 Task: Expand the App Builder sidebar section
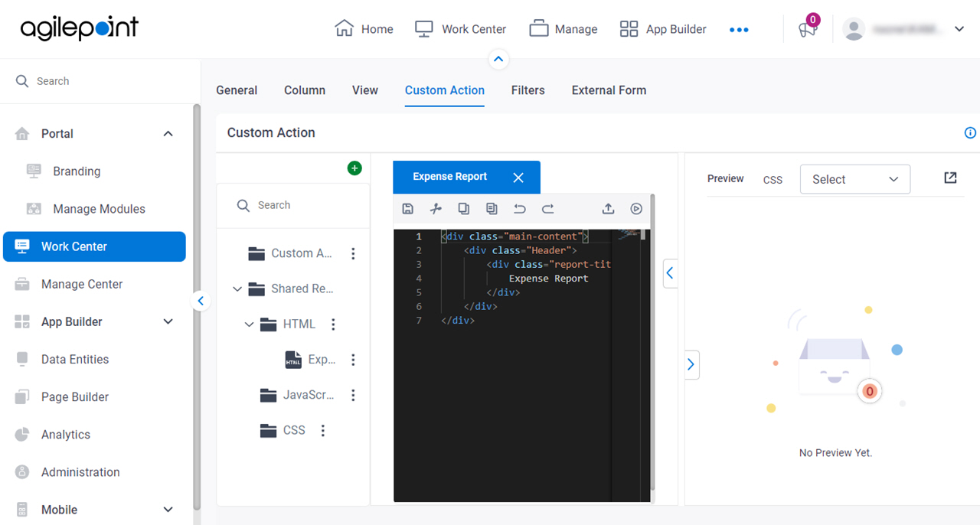168,321
